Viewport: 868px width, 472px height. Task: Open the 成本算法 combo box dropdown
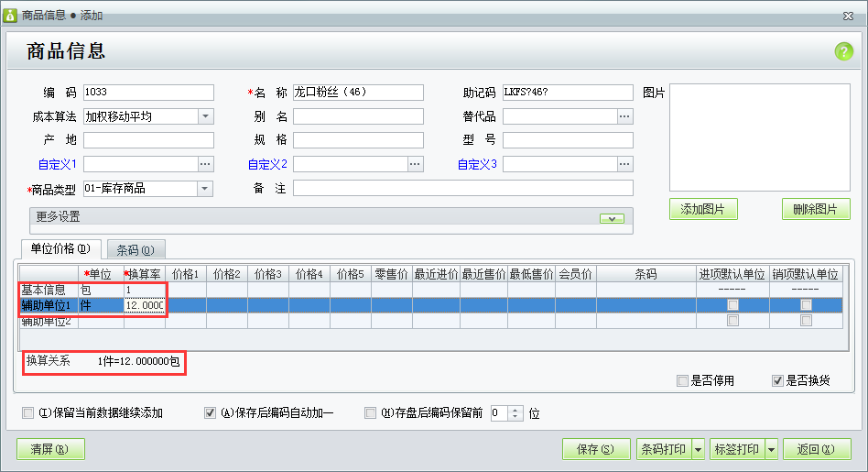click(205, 116)
